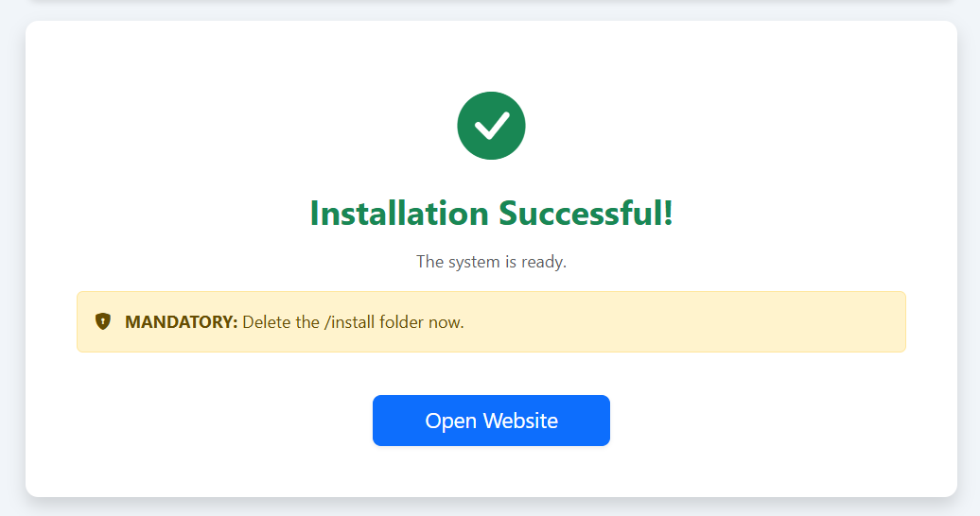
Task: Click the word "Successful!" in heading
Action: click(586, 214)
